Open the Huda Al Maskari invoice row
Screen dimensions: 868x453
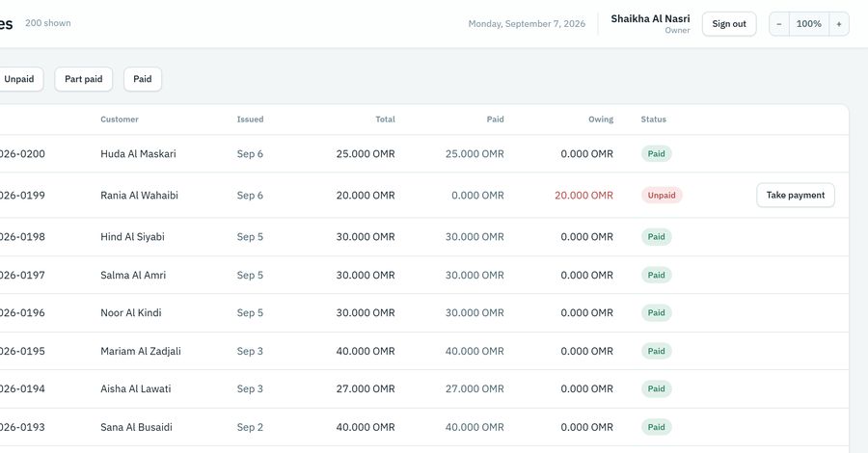pyautogui.click(x=424, y=154)
